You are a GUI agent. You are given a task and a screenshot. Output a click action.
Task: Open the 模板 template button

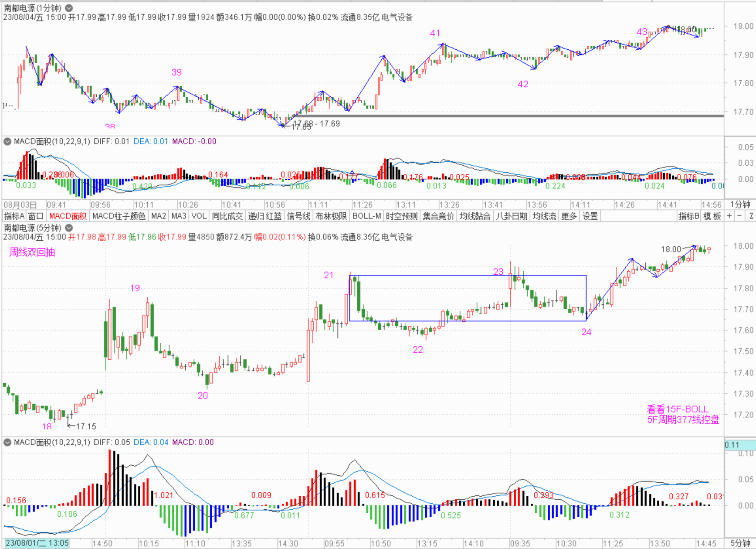pos(712,216)
